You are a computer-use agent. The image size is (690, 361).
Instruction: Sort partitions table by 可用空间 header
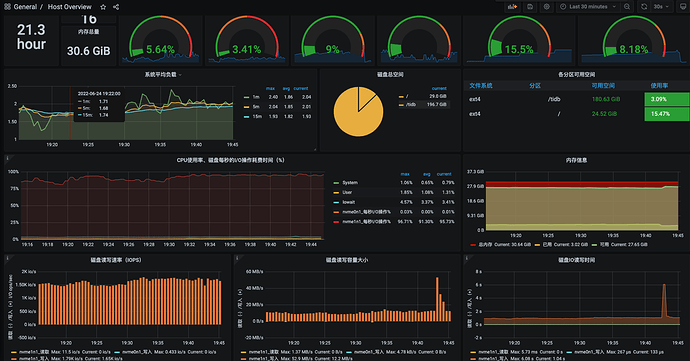coord(603,86)
